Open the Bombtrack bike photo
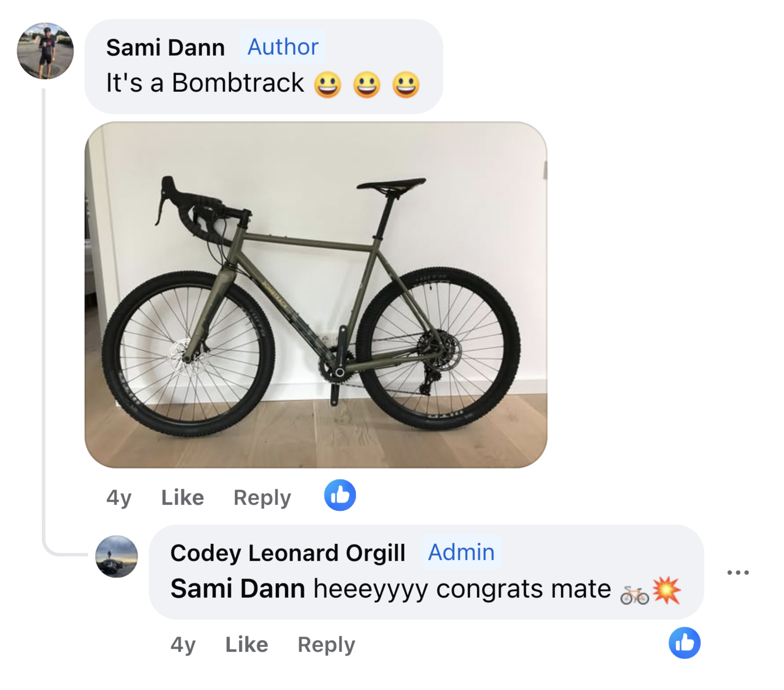Viewport: 784px width, 690px height. [x=315, y=295]
